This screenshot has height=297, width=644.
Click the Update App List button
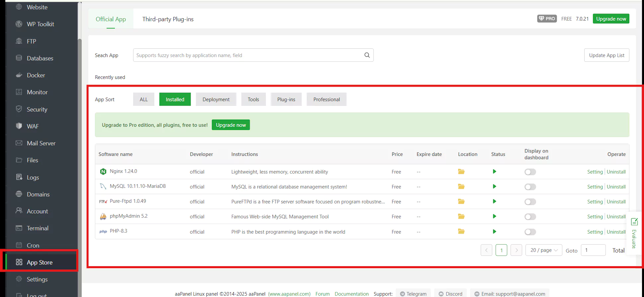point(606,55)
